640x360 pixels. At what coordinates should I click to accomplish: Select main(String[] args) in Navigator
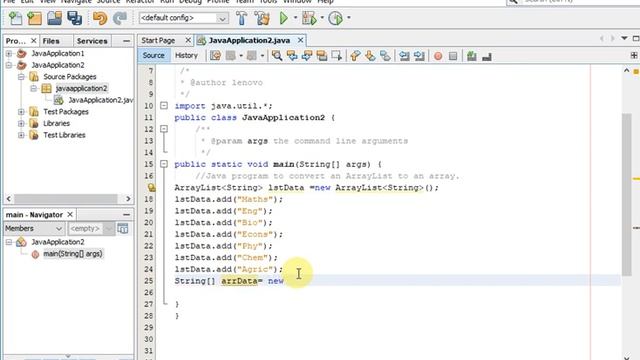73,254
